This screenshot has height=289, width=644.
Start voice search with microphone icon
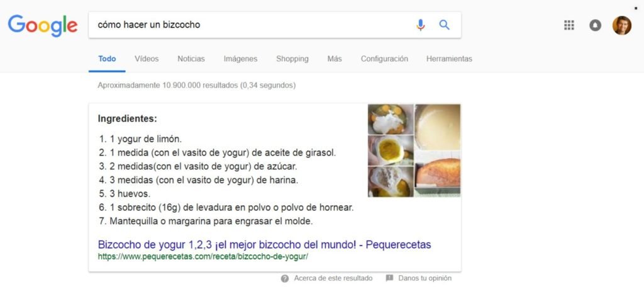(x=420, y=25)
